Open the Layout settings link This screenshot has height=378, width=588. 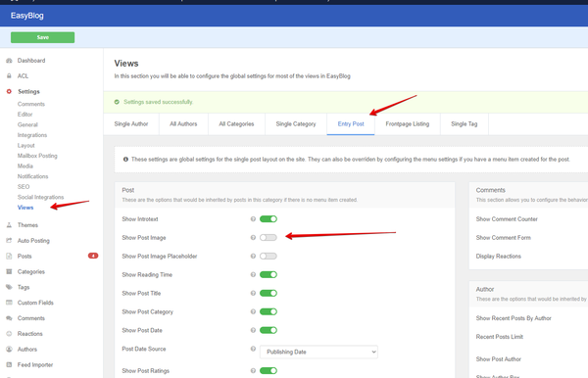[25, 145]
